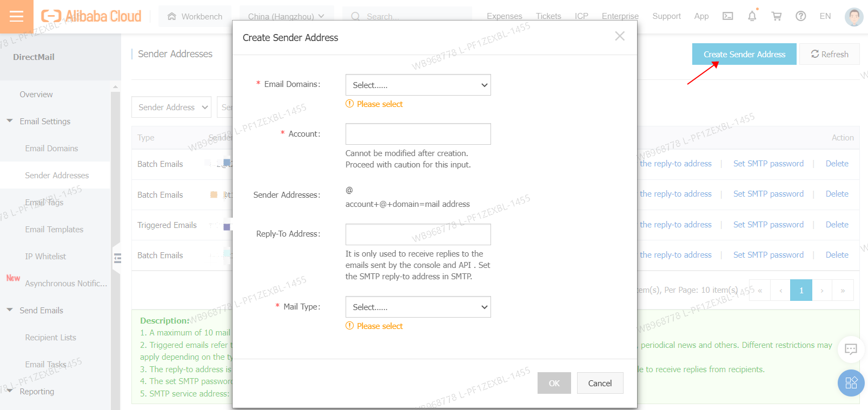Screen dimensions: 868x410
Task: Click the top Search field
Action: (x=407, y=17)
